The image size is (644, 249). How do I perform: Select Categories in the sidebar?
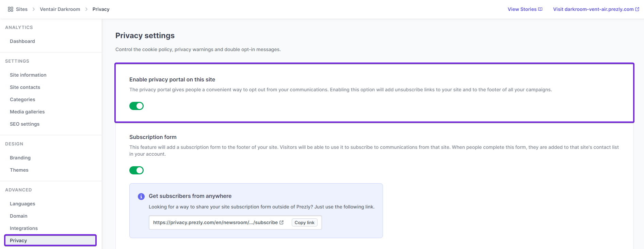coord(22,99)
